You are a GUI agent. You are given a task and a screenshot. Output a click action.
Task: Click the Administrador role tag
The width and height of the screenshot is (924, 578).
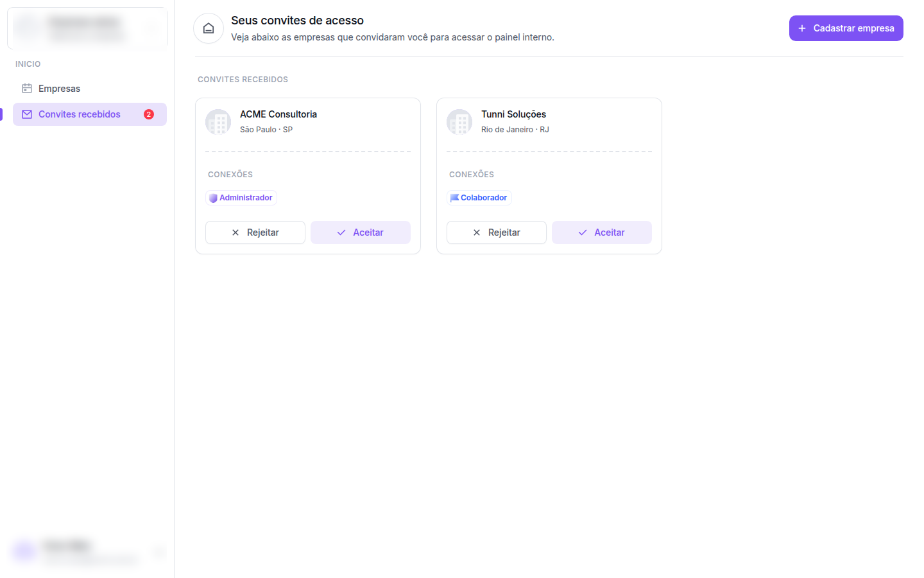[241, 198]
